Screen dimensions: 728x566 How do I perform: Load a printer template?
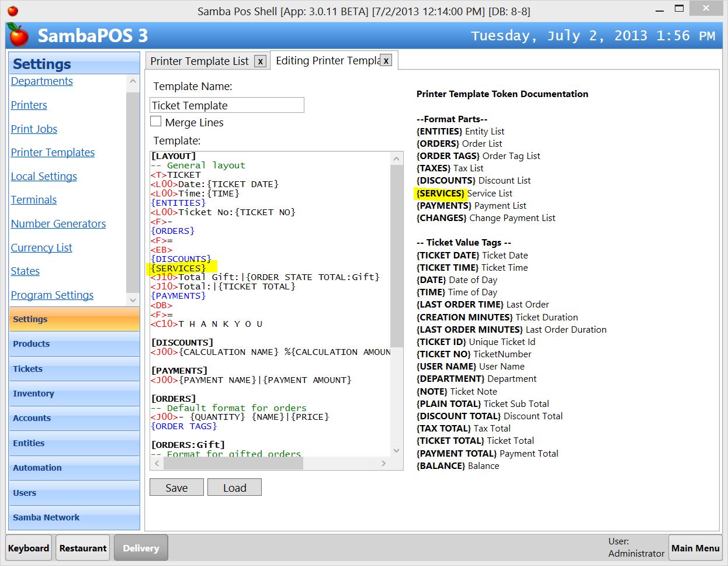click(234, 486)
